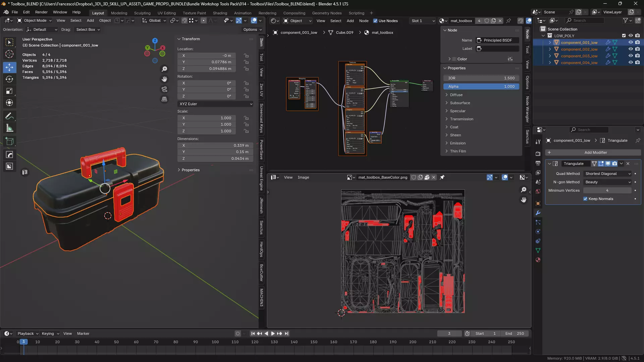Toggle the camera view icon in viewport
The image size is (644, 362).
164,89
